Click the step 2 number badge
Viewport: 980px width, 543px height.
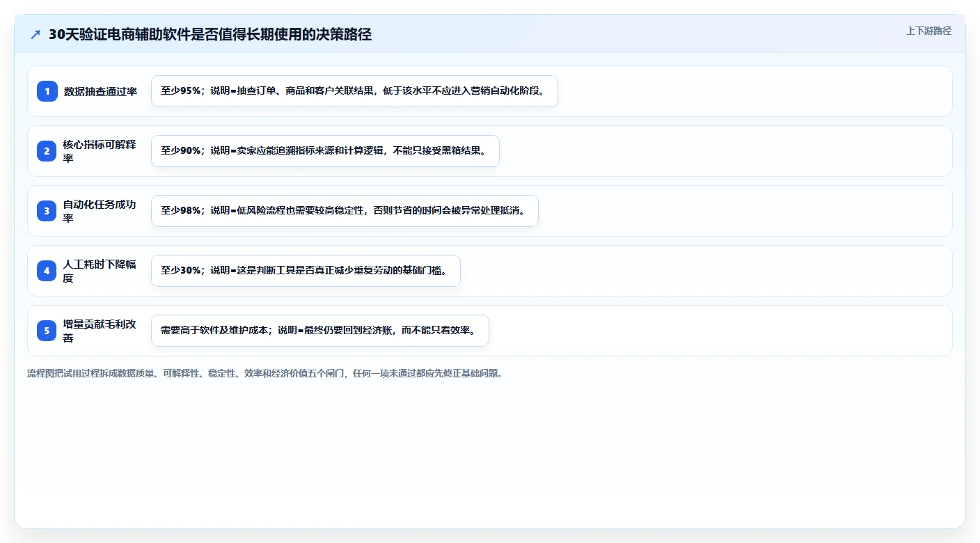pyautogui.click(x=47, y=151)
